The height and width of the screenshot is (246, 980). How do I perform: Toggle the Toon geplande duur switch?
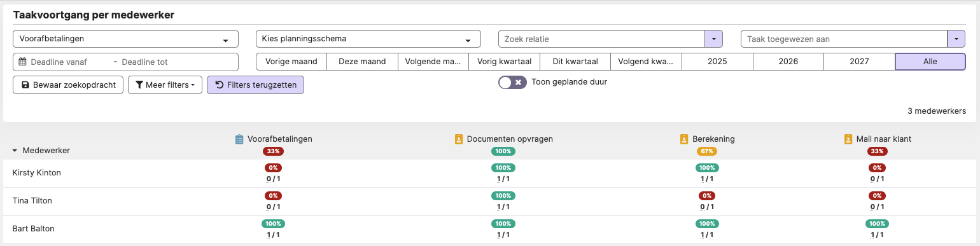512,82
